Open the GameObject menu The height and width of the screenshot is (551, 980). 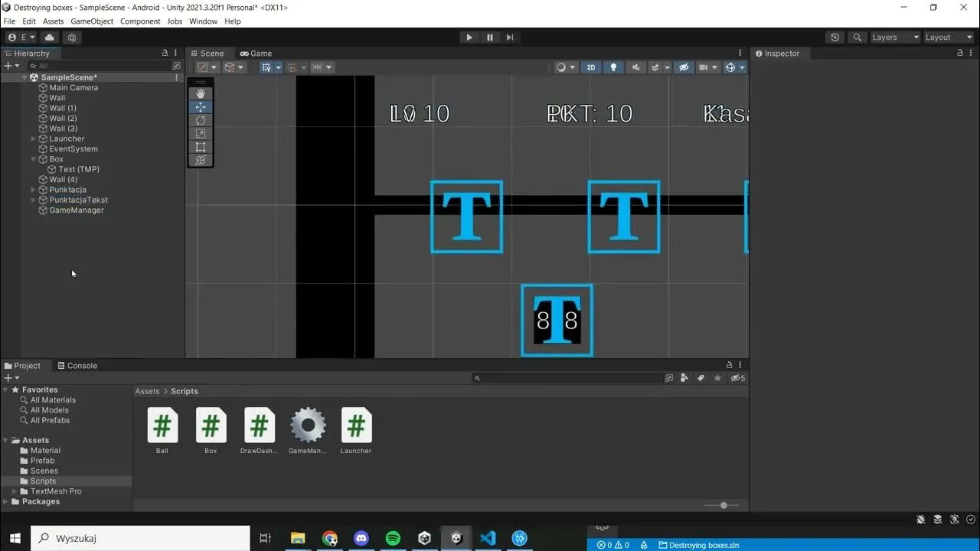pos(92,21)
